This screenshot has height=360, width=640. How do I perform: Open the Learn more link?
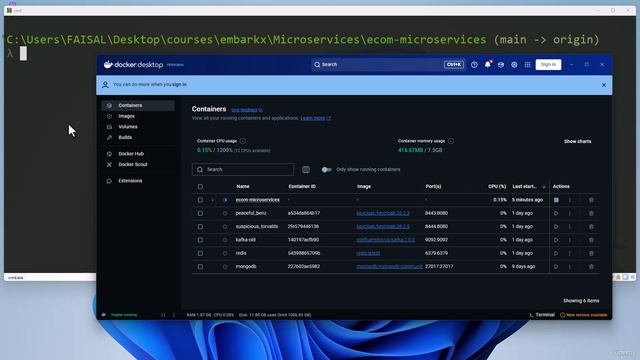[x=316, y=118]
